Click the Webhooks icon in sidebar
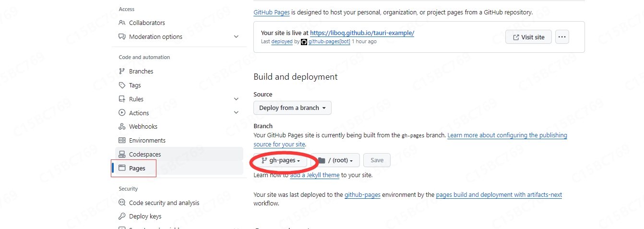 coord(122,126)
